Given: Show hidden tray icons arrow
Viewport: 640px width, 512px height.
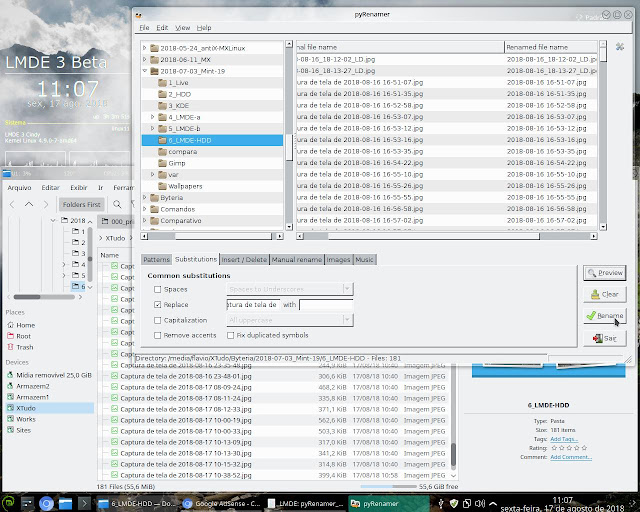Looking at the screenshot, I should pyautogui.click(x=493, y=503).
